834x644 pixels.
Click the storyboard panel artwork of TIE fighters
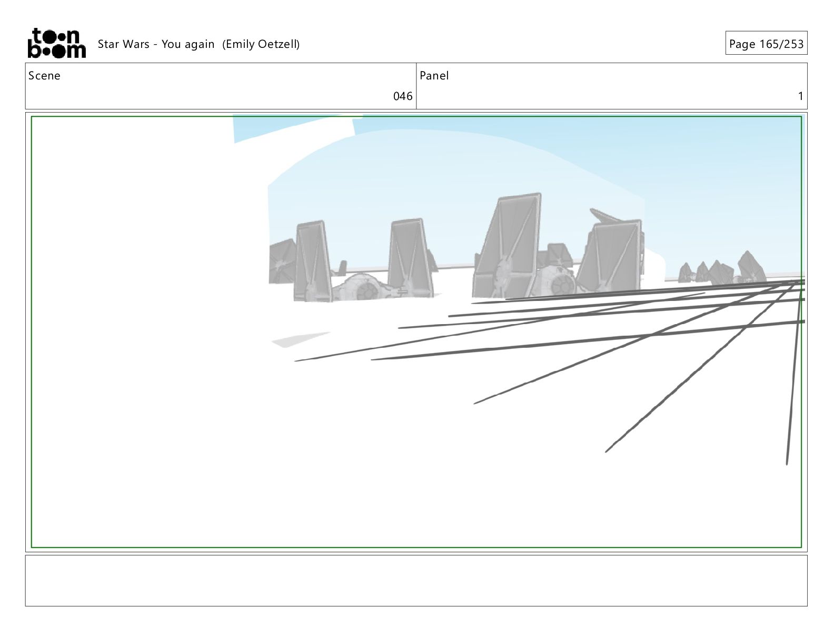(416, 332)
